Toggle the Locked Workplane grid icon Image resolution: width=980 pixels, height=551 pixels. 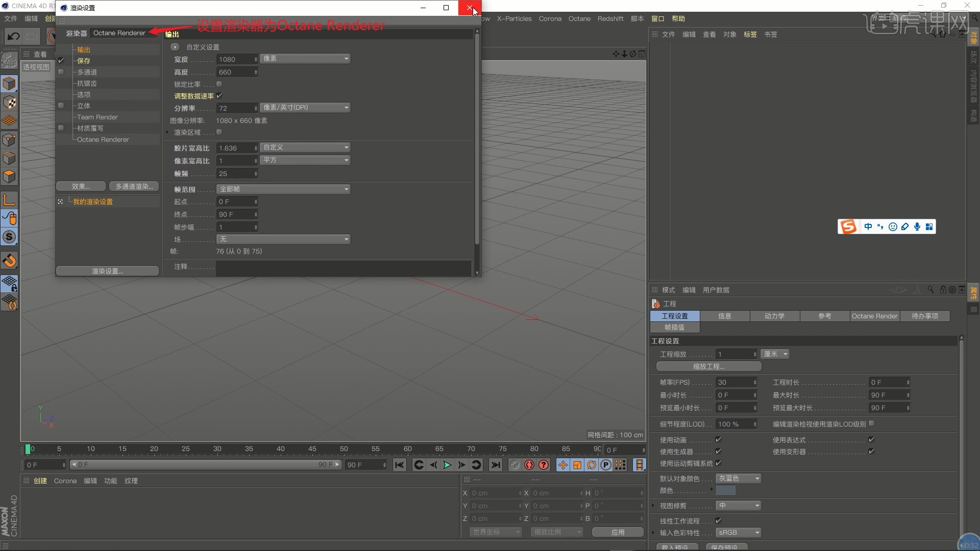click(x=9, y=283)
